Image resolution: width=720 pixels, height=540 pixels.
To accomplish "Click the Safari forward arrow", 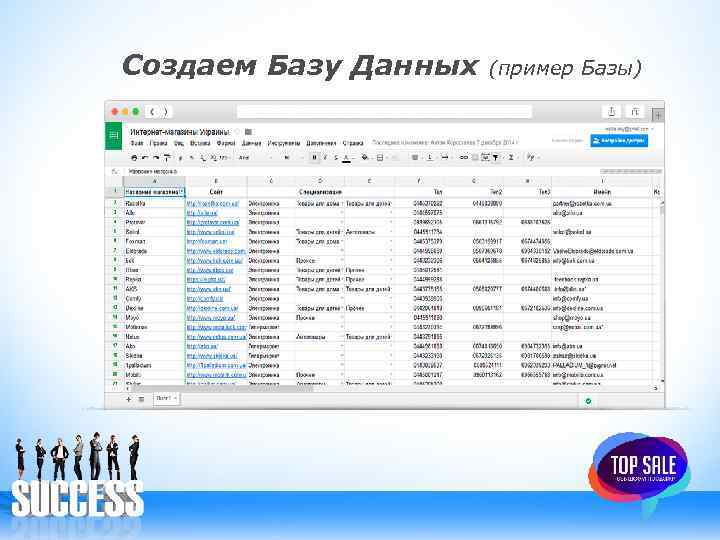I will pos(166,112).
